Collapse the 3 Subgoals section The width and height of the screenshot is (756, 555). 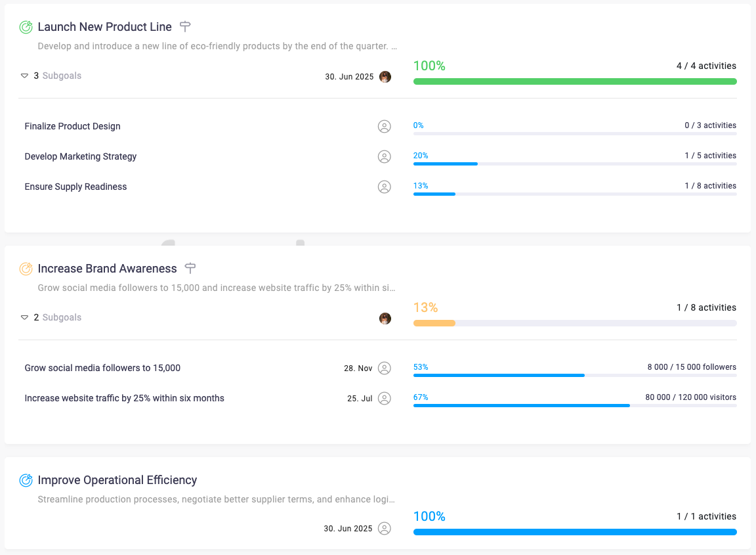click(25, 76)
